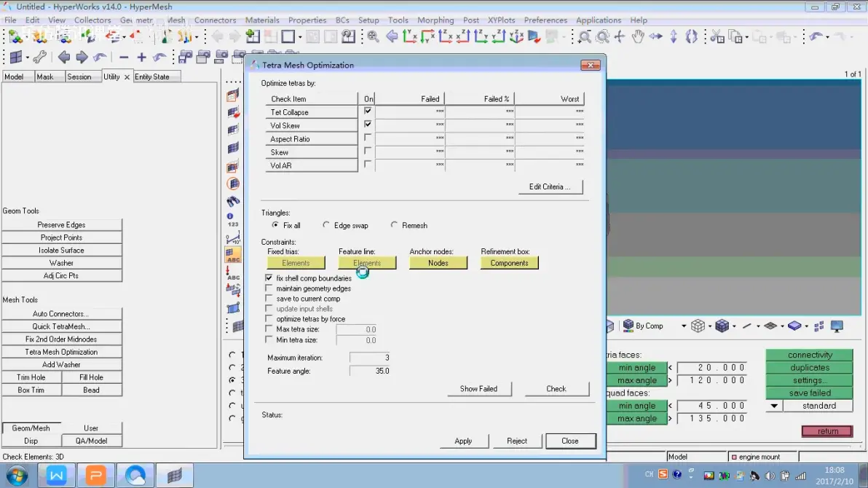Select the pan hand tool
The width and height of the screenshot is (868, 488).
pyautogui.click(x=638, y=36)
